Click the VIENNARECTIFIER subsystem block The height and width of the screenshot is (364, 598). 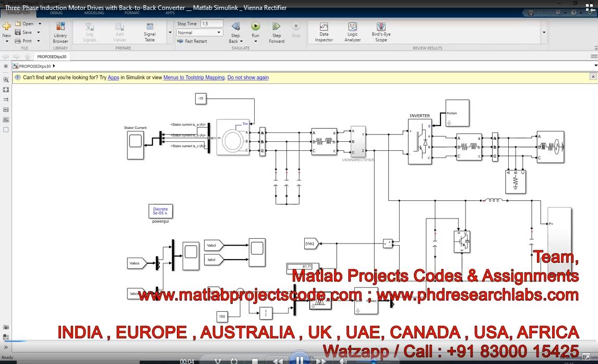[358, 141]
